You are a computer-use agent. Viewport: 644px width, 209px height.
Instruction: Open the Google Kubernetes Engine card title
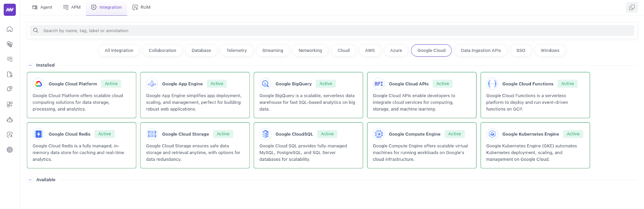(x=530, y=134)
